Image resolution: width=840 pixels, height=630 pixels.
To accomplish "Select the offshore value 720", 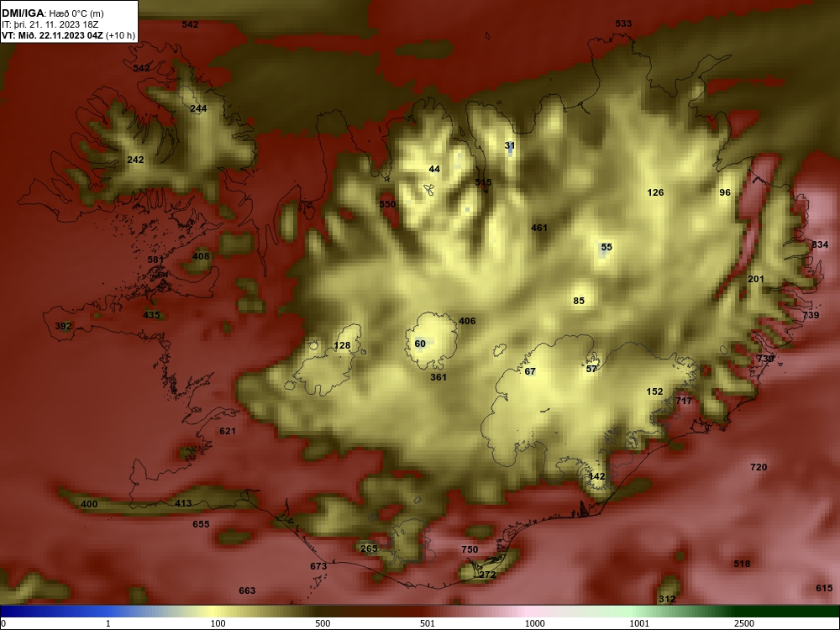I will coord(759,467).
